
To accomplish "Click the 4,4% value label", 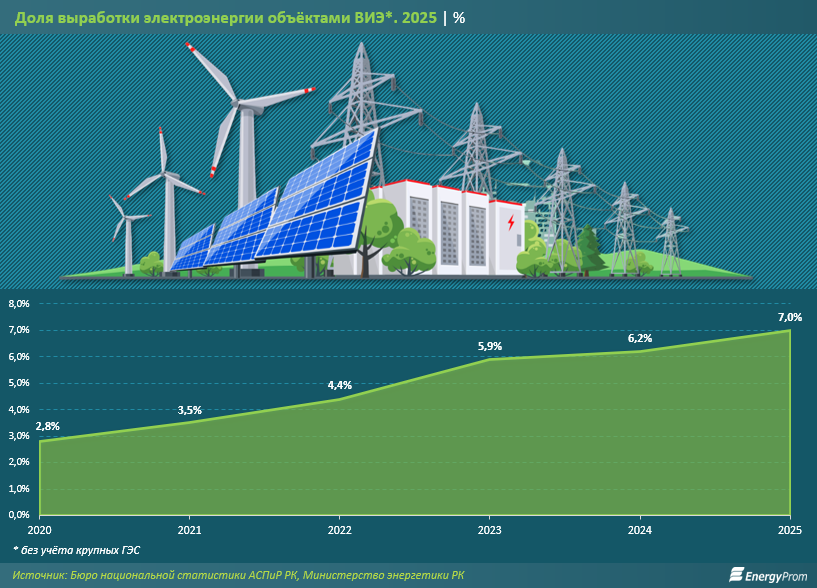I will coord(339,386).
